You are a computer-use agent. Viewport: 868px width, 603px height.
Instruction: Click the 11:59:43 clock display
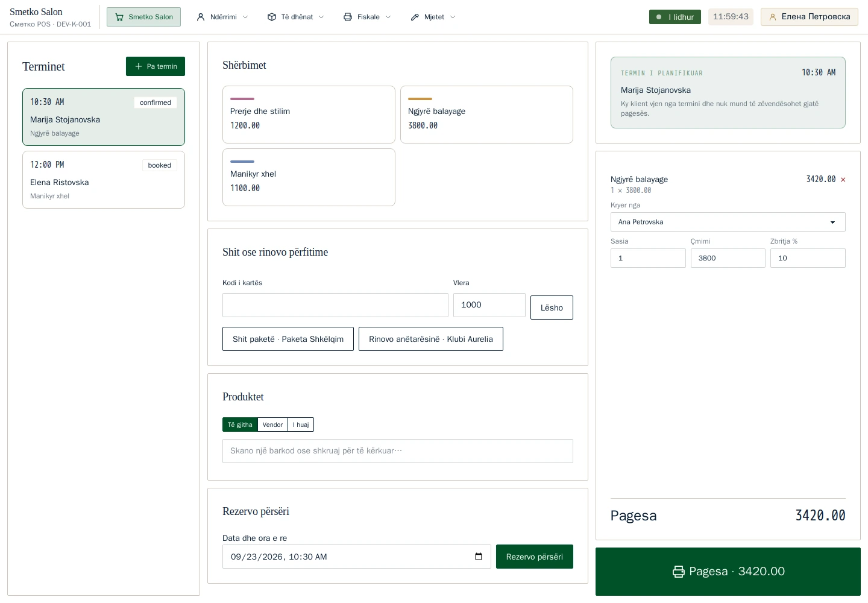731,17
